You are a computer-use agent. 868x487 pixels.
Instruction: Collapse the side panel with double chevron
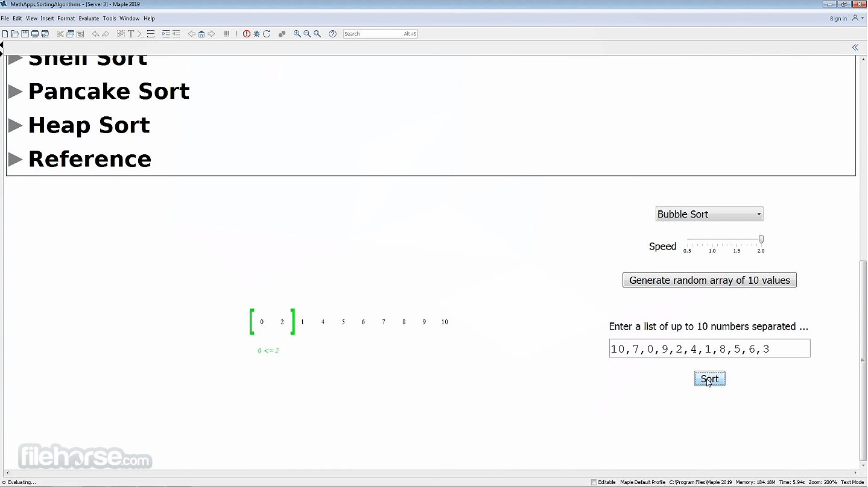(x=855, y=48)
